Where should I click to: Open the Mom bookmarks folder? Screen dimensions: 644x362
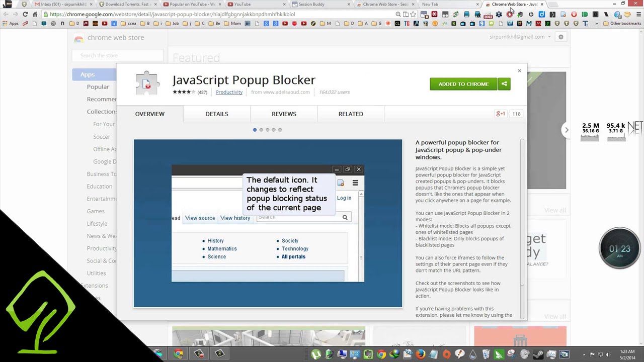pyautogui.click(x=232, y=23)
